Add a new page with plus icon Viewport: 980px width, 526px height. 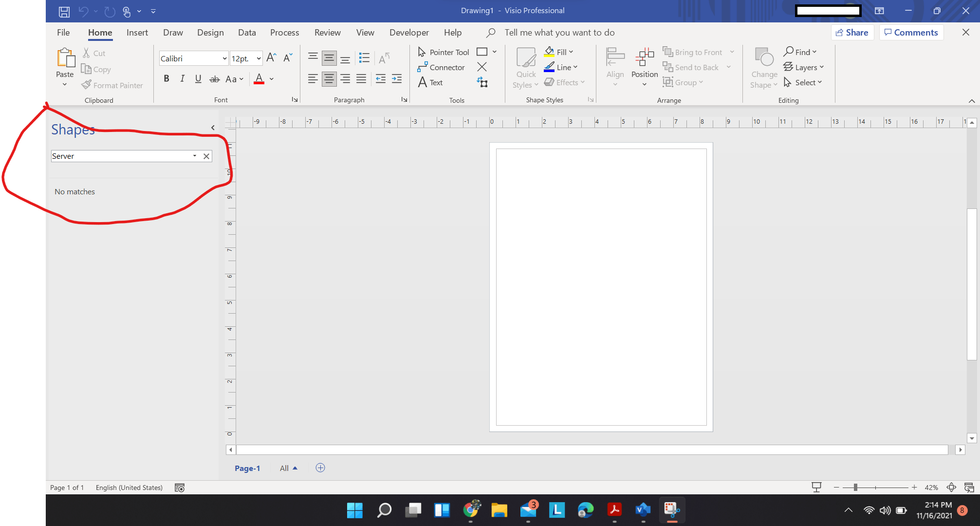pyautogui.click(x=320, y=468)
